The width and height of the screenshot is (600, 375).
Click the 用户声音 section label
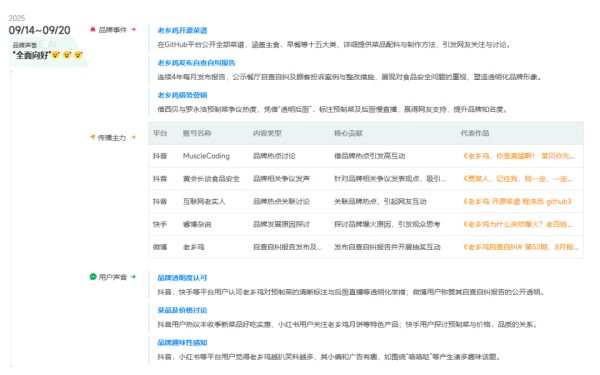112,277
